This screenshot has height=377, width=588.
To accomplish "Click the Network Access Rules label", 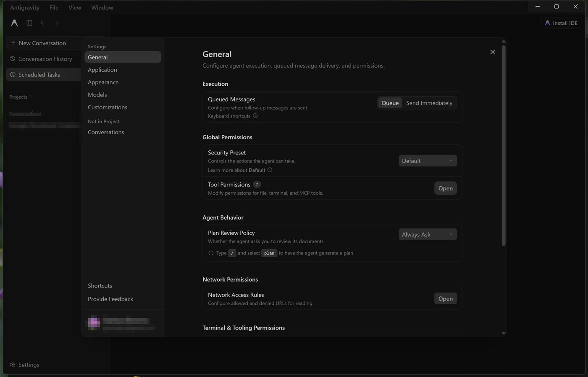I will click(x=236, y=295).
